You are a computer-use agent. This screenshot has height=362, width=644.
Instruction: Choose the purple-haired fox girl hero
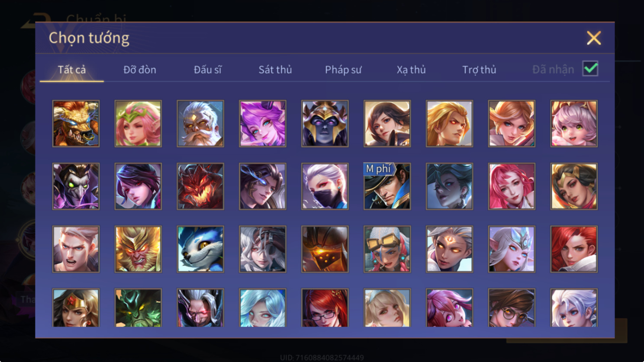pyautogui.click(x=263, y=124)
